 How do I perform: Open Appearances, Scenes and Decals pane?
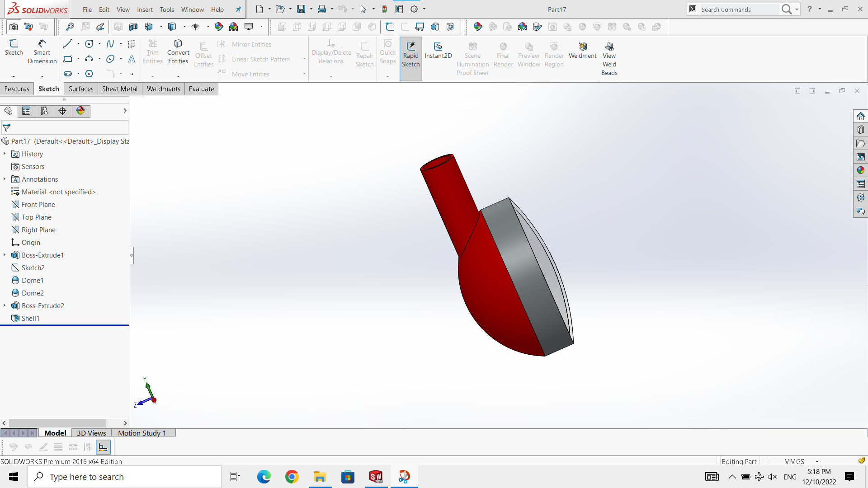click(861, 170)
